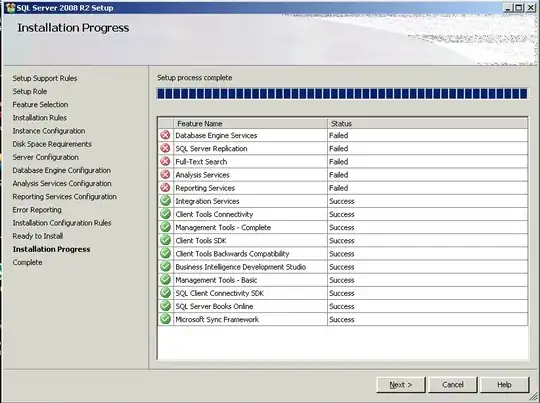This screenshot has width=540, height=403.
Task: Click the Next button
Action: tap(401, 385)
